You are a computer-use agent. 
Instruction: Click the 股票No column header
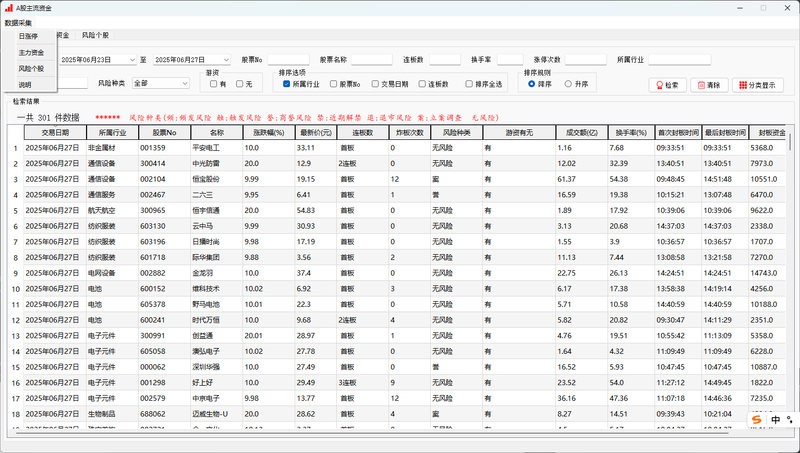tap(164, 132)
